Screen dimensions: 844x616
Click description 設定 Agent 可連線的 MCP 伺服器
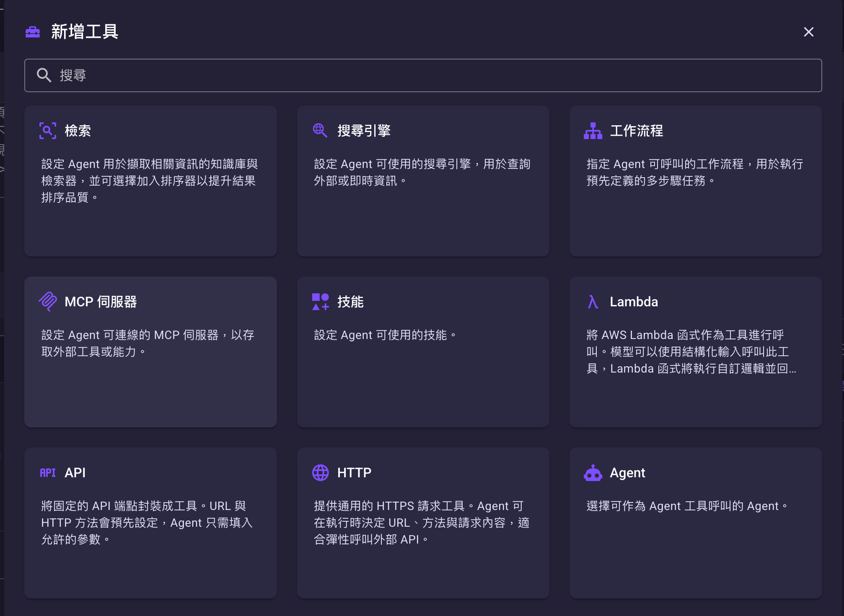coord(148,343)
